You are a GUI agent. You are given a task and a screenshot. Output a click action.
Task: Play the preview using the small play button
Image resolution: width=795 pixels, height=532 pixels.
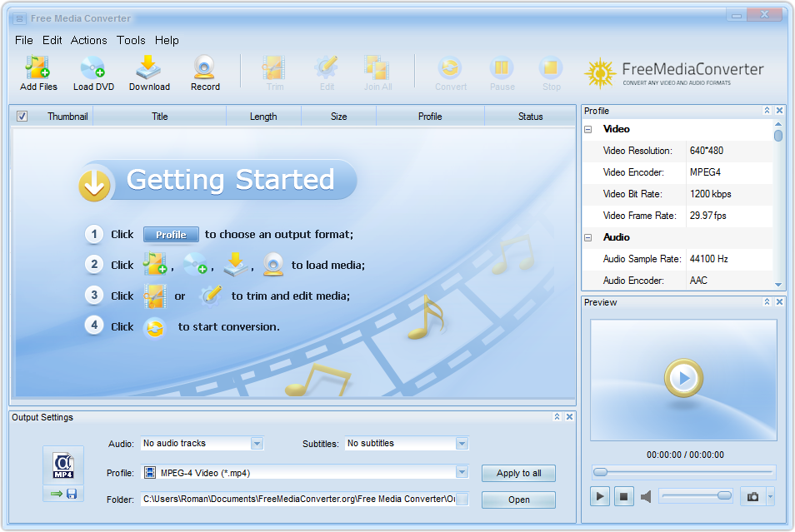tap(600, 496)
